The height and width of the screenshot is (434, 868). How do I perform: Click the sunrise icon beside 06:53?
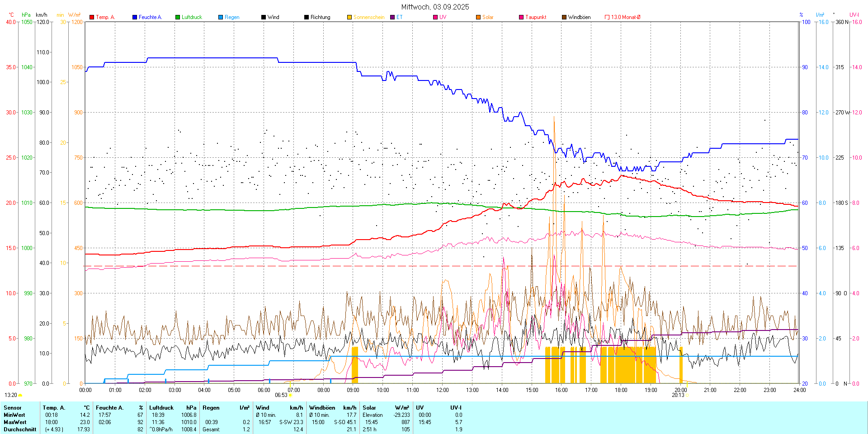click(x=291, y=395)
